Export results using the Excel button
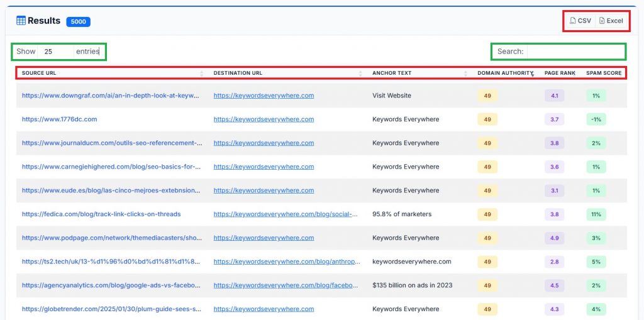This screenshot has width=644, height=320. point(611,21)
